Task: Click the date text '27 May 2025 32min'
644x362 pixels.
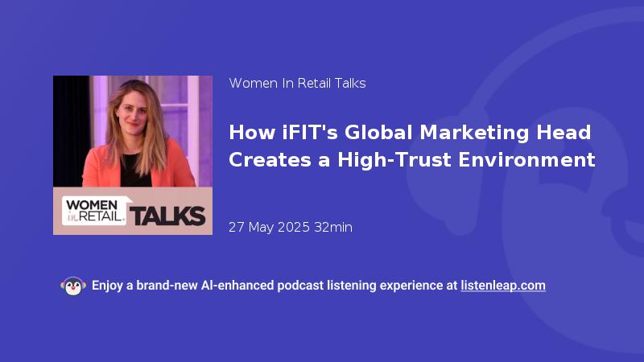Action: 291,227
